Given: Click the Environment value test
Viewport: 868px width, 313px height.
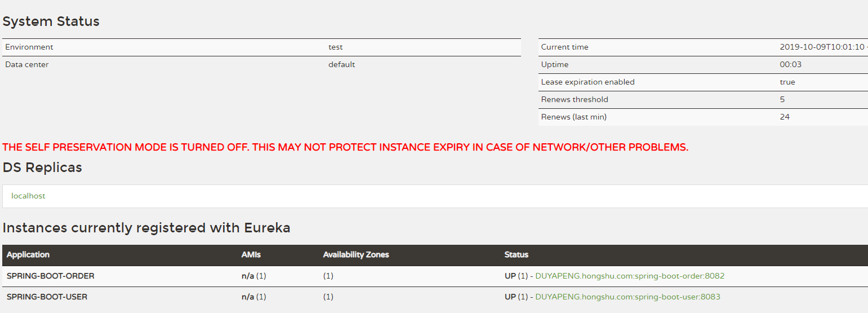Looking at the screenshot, I should 336,47.
